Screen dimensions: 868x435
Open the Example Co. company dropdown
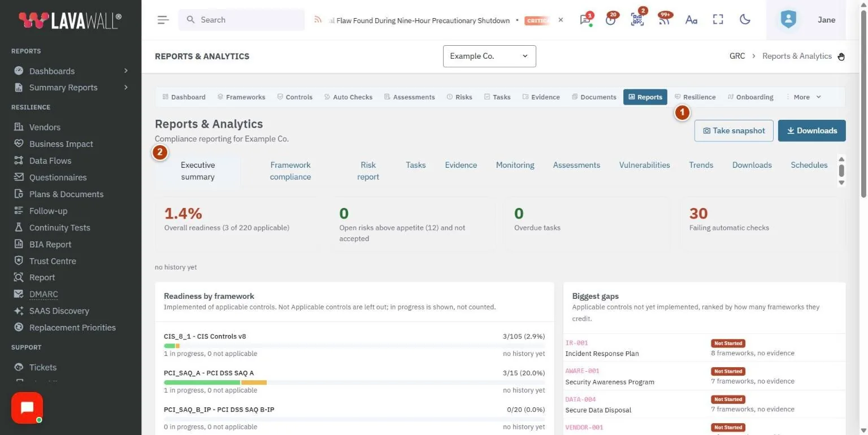tap(489, 56)
